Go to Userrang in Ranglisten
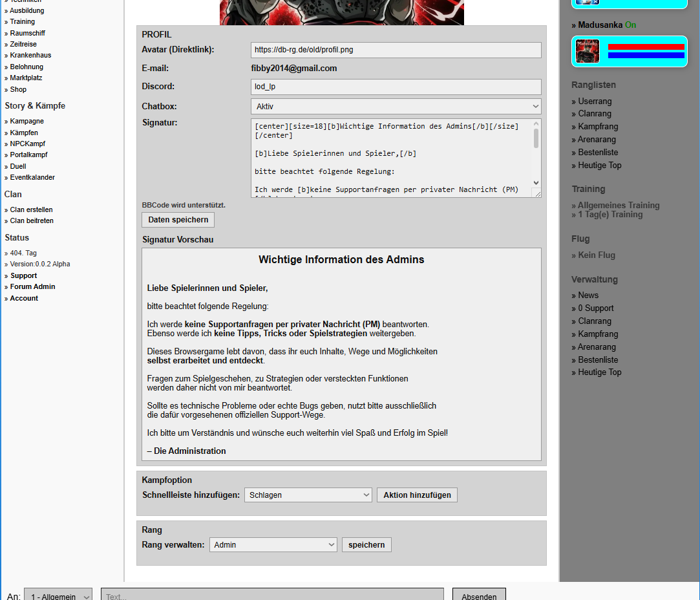This screenshot has height=600, width=700. click(595, 102)
